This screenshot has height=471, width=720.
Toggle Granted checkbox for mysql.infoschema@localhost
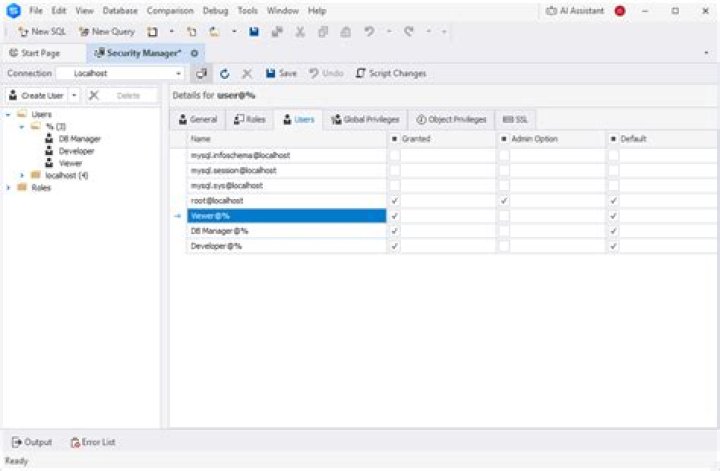394,156
